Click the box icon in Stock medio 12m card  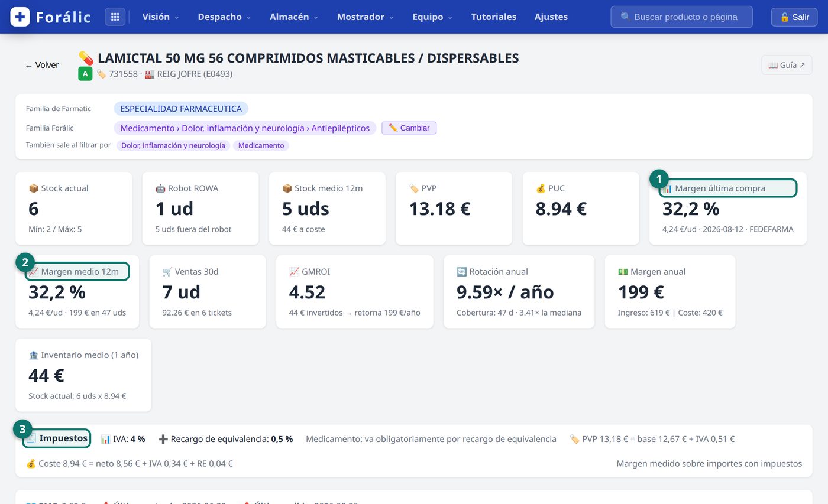287,188
